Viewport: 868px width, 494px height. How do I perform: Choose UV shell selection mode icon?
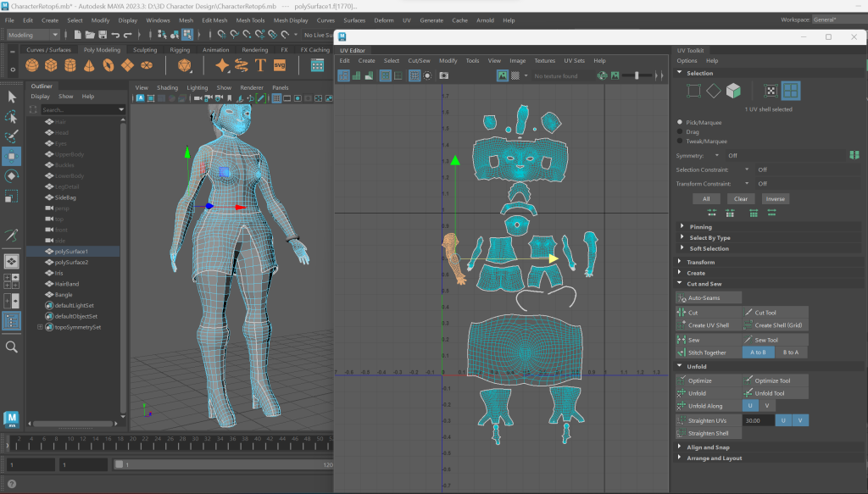pos(790,91)
